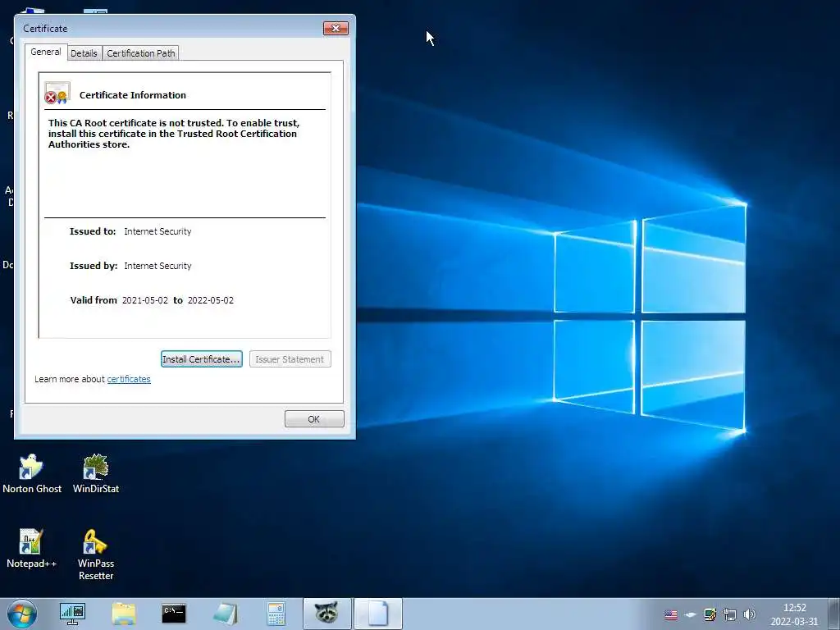This screenshot has height=630, width=840.
Task: Click the OK button
Action: pyautogui.click(x=314, y=419)
